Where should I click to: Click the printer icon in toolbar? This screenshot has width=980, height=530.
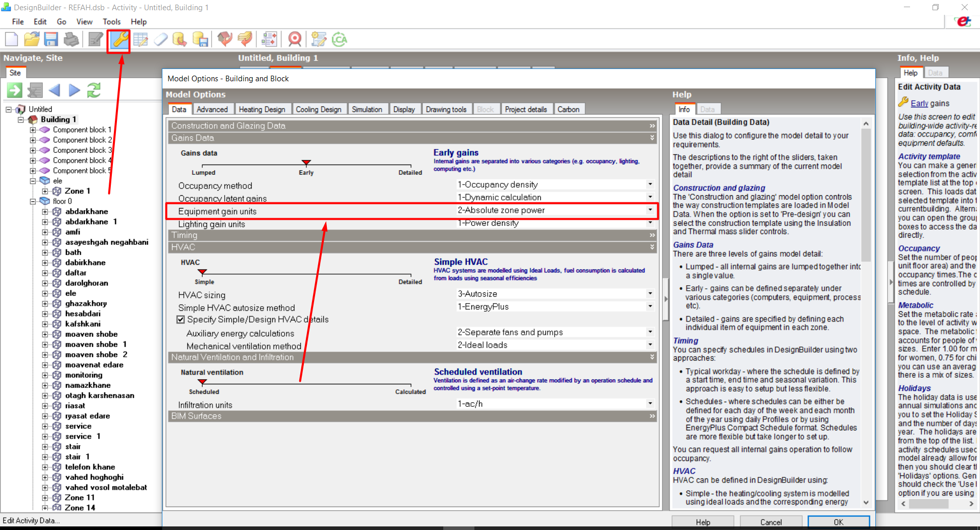pos(71,39)
